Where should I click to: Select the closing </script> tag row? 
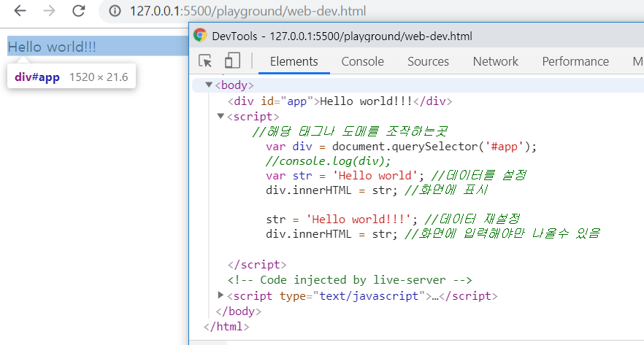tap(257, 265)
